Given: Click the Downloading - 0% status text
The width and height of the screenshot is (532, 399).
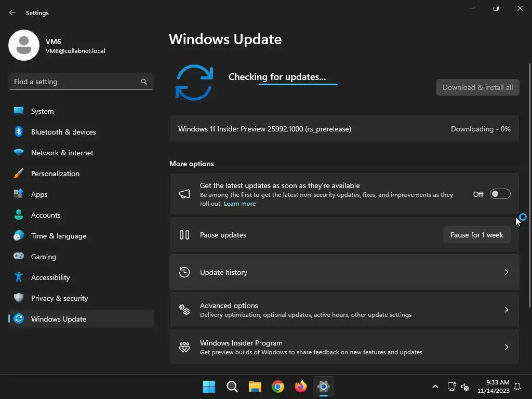Looking at the screenshot, I should (x=481, y=129).
